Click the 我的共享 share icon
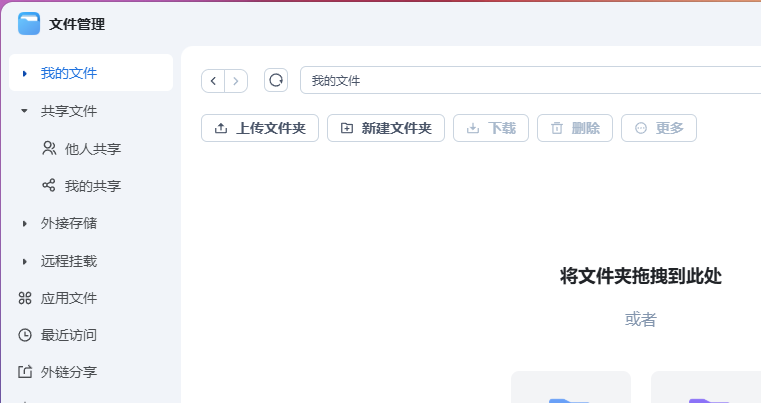The height and width of the screenshot is (403, 761). [x=49, y=185]
